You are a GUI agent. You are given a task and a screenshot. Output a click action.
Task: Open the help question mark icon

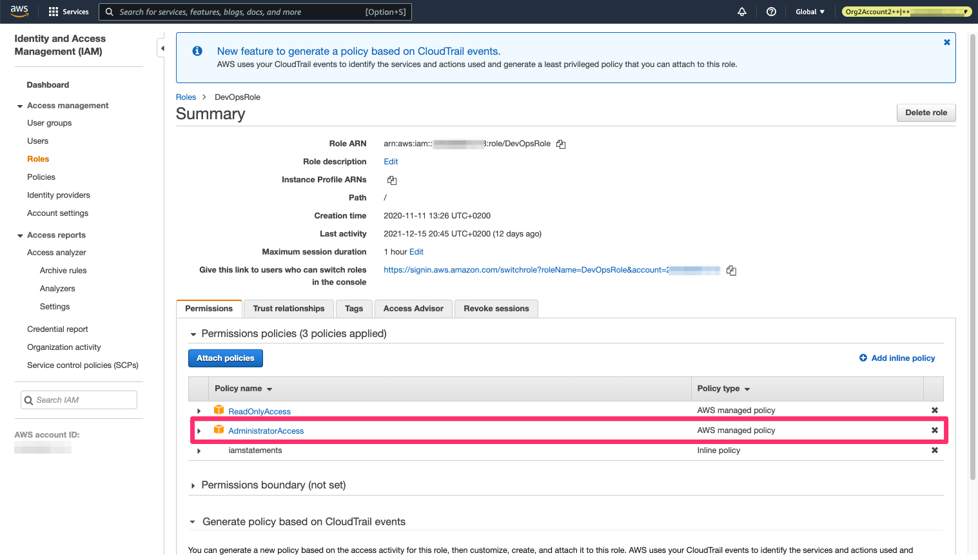pyautogui.click(x=771, y=12)
